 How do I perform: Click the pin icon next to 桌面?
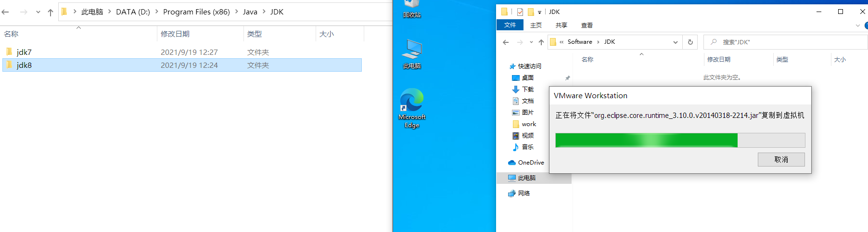[567, 78]
